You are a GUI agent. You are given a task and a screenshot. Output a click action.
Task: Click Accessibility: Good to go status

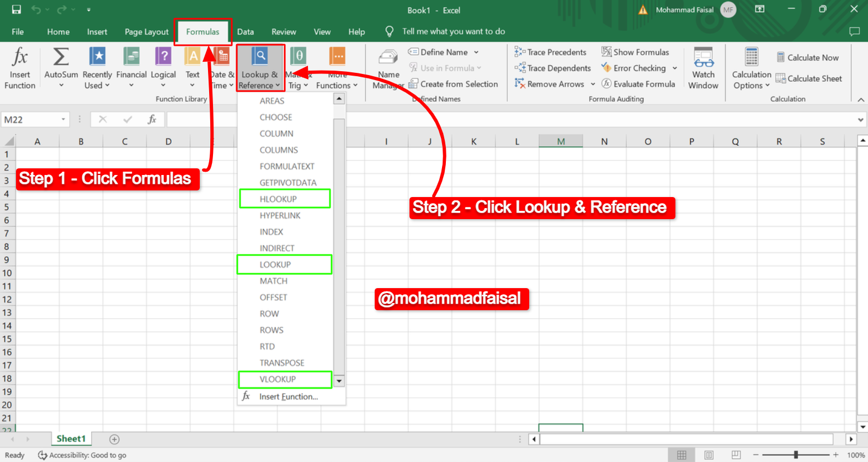[x=82, y=455]
